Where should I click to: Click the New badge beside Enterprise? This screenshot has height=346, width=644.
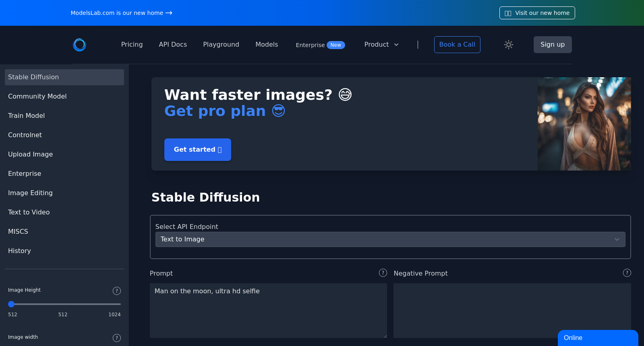point(335,45)
